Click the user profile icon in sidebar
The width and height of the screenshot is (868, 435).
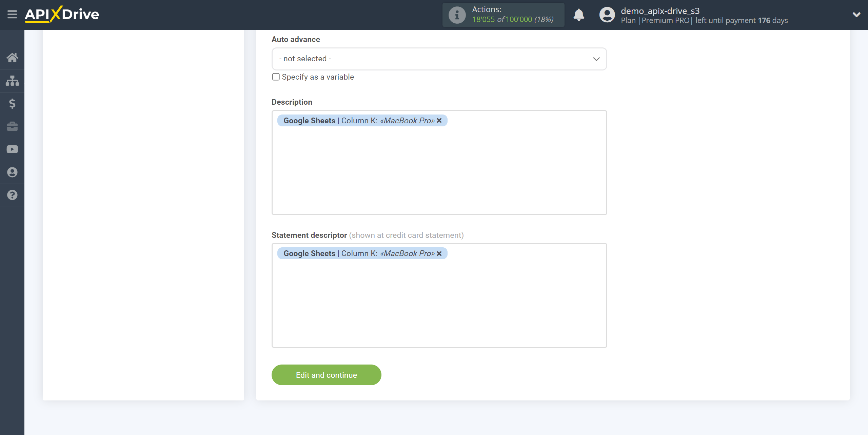coord(12,172)
